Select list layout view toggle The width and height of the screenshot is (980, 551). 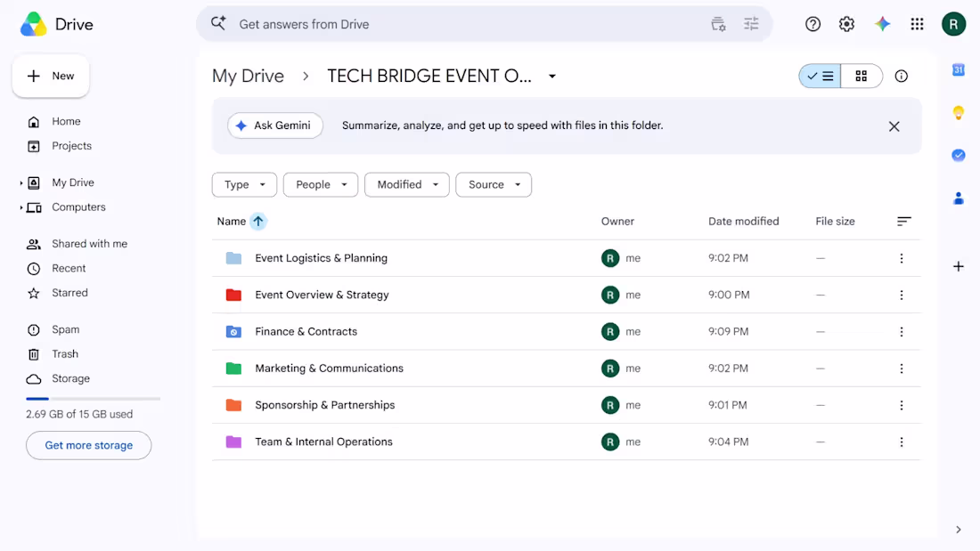point(820,77)
